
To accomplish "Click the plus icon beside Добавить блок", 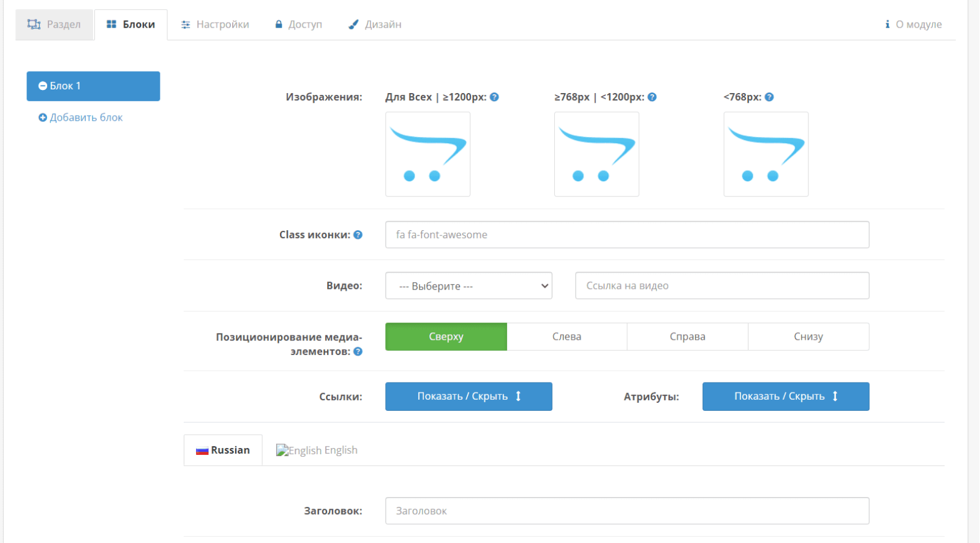I will [x=42, y=118].
